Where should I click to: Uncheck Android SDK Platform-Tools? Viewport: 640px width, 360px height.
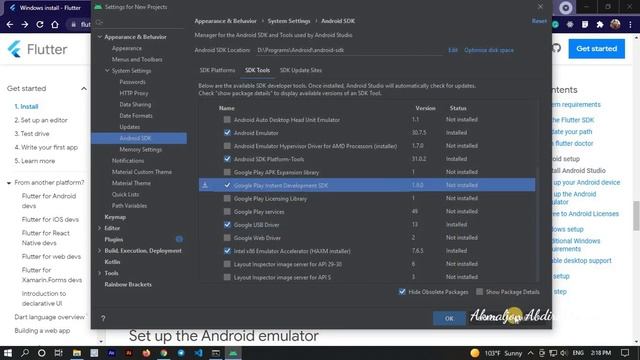[227, 159]
